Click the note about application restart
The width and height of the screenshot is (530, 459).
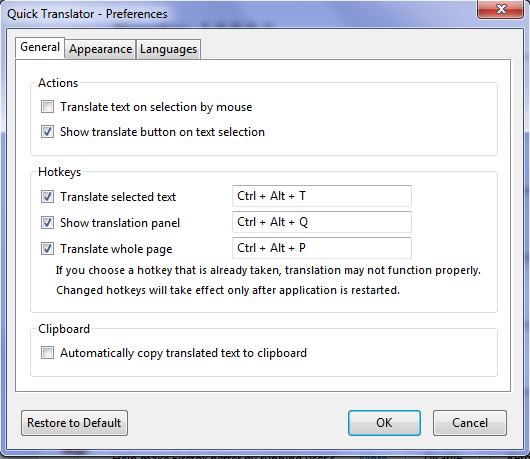[x=228, y=290]
